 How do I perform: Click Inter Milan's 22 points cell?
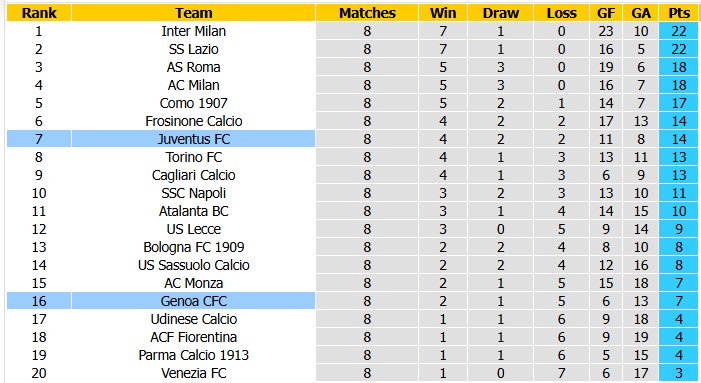pos(679,31)
